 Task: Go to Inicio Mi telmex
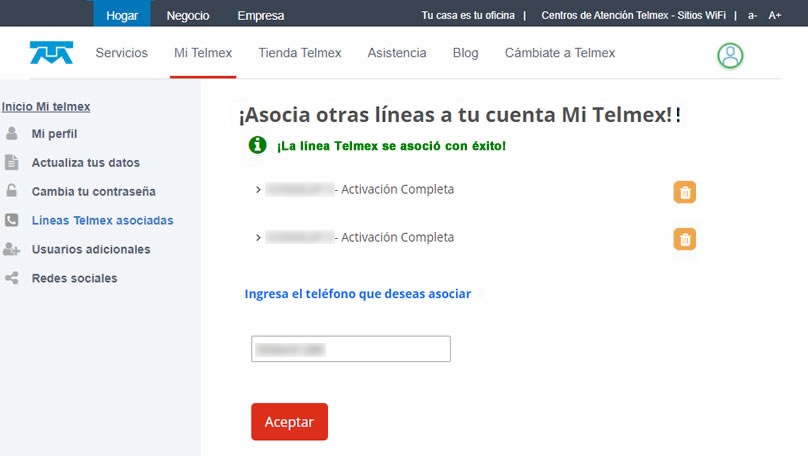tap(46, 107)
